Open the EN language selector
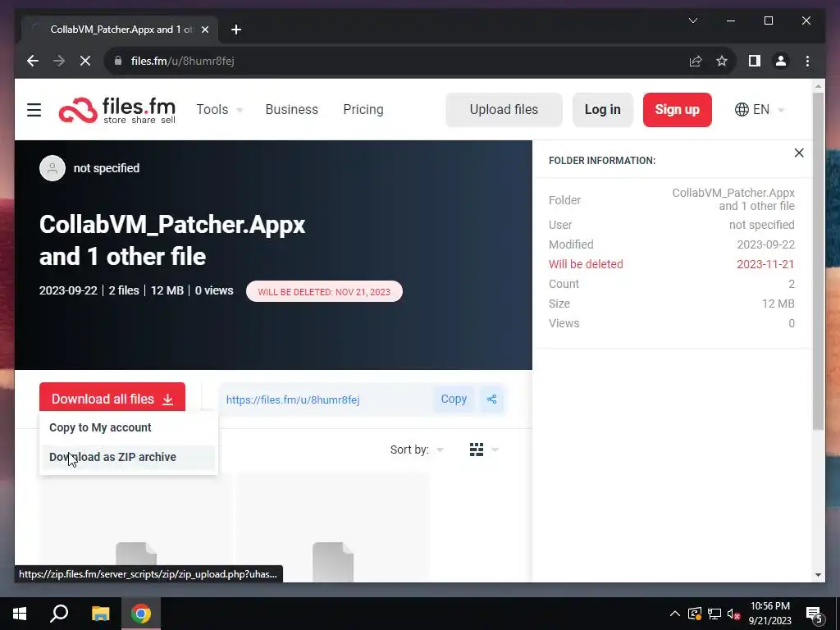 pos(760,110)
